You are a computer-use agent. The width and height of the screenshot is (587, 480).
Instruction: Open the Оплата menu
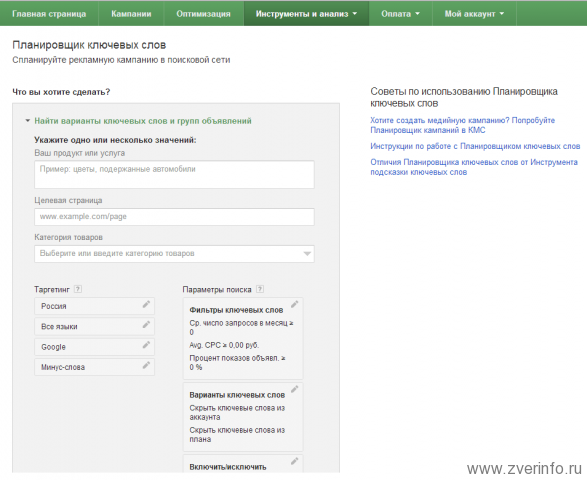400,14
